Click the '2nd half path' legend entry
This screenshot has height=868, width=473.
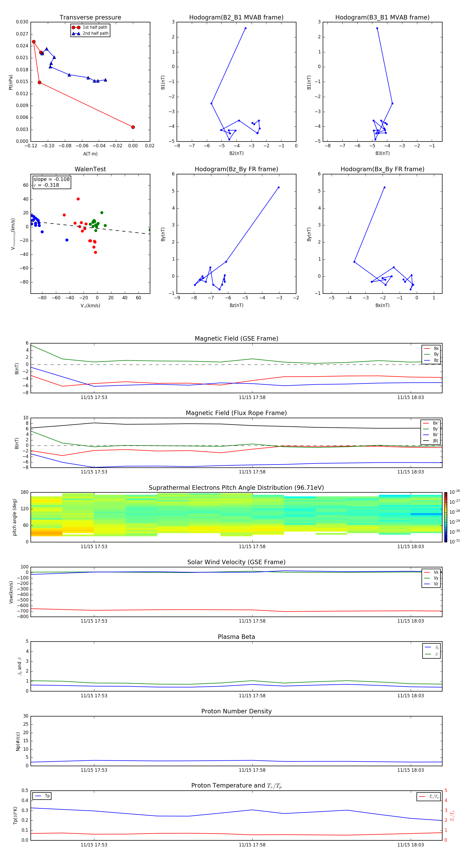click(x=90, y=33)
